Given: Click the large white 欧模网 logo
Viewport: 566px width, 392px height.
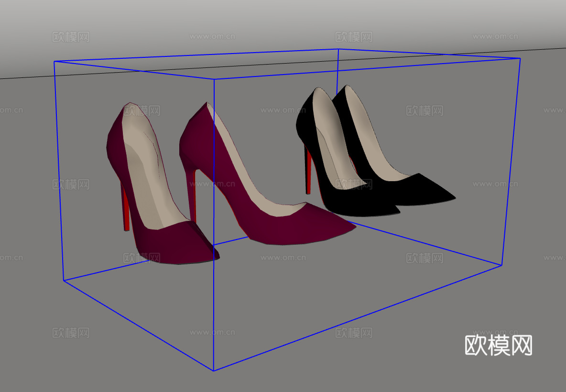Looking at the screenshot, I should click(499, 345).
